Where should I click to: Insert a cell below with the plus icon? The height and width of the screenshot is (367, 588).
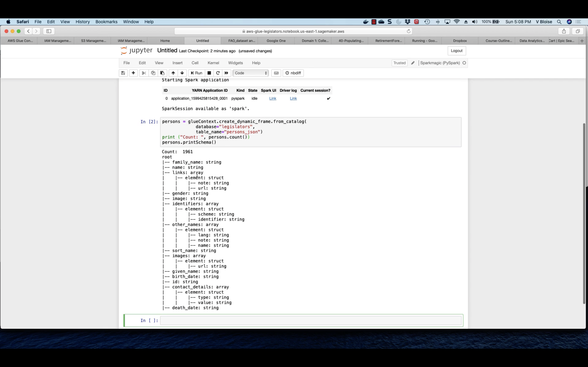click(x=133, y=73)
